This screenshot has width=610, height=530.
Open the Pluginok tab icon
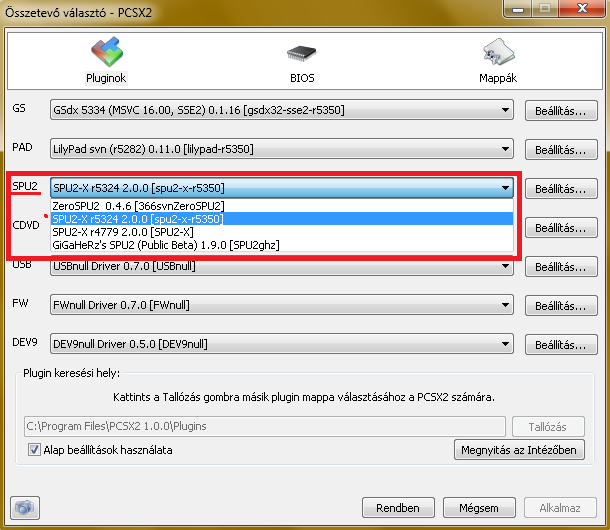tap(107, 52)
